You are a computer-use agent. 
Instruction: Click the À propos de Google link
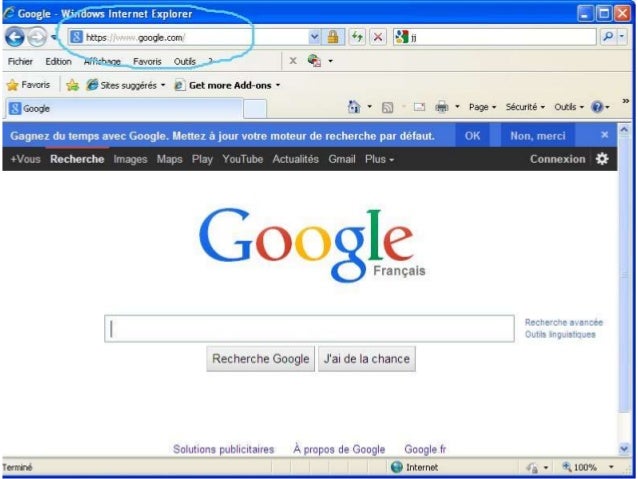(339, 449)
